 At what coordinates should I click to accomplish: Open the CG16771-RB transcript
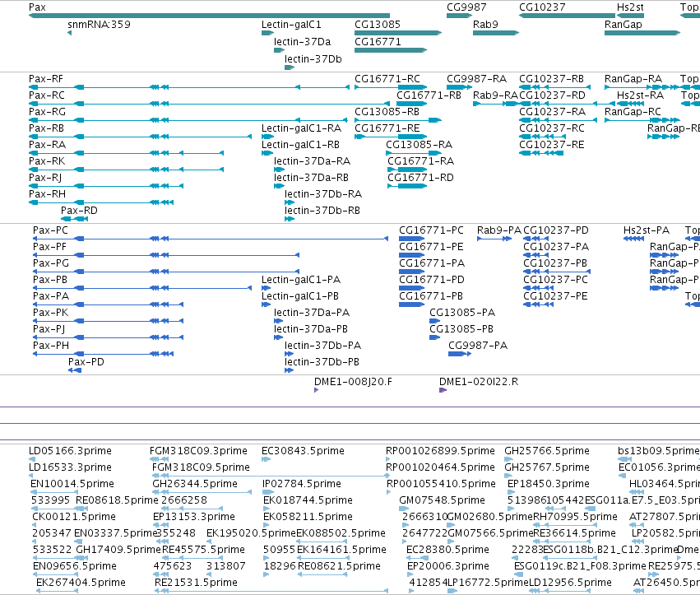429,95
